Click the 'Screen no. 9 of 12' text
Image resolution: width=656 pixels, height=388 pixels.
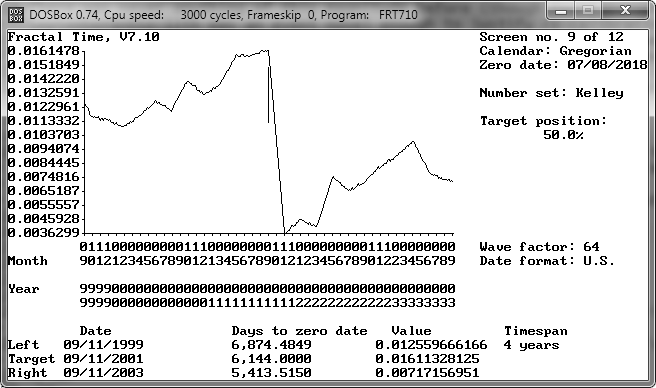(x=551, y=37)
